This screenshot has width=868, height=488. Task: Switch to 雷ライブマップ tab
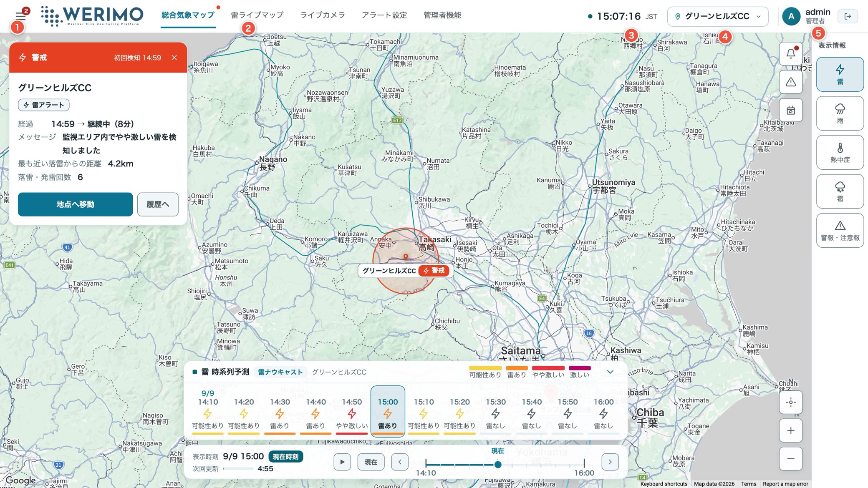click(257, 15)
